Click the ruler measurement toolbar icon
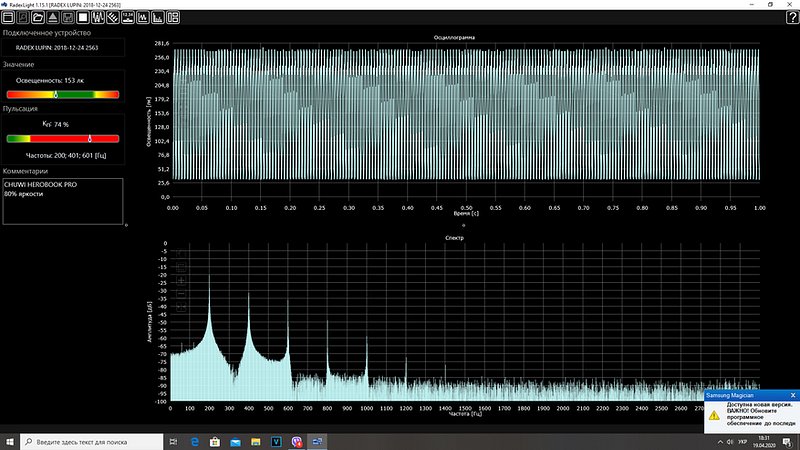 (113, 17)
